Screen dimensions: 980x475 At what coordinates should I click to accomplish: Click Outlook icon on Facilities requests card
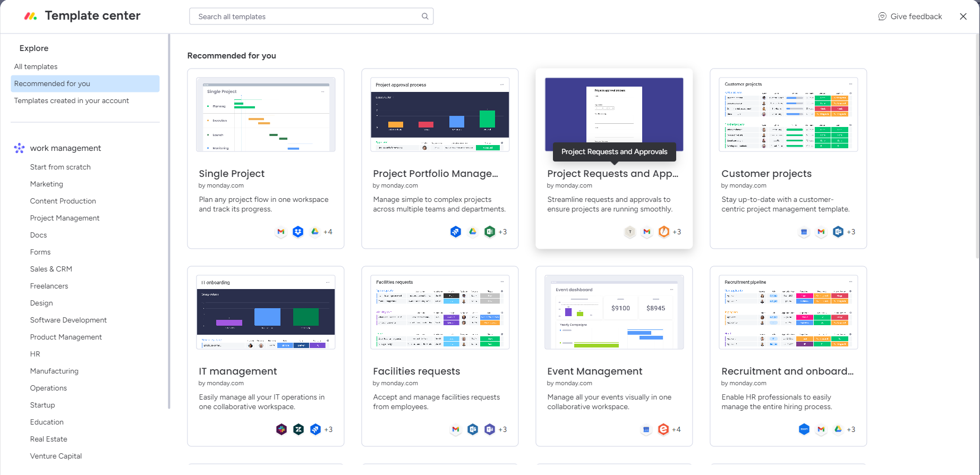[473, 429]
